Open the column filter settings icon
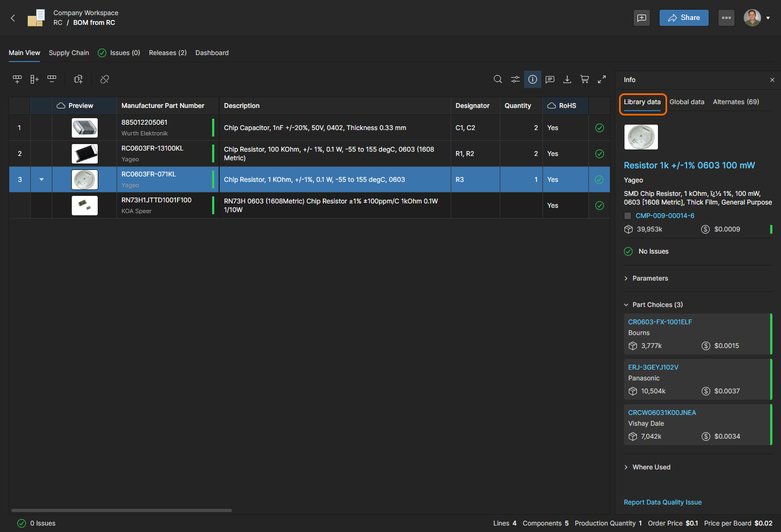781x532 pixels. coord(515,79)
